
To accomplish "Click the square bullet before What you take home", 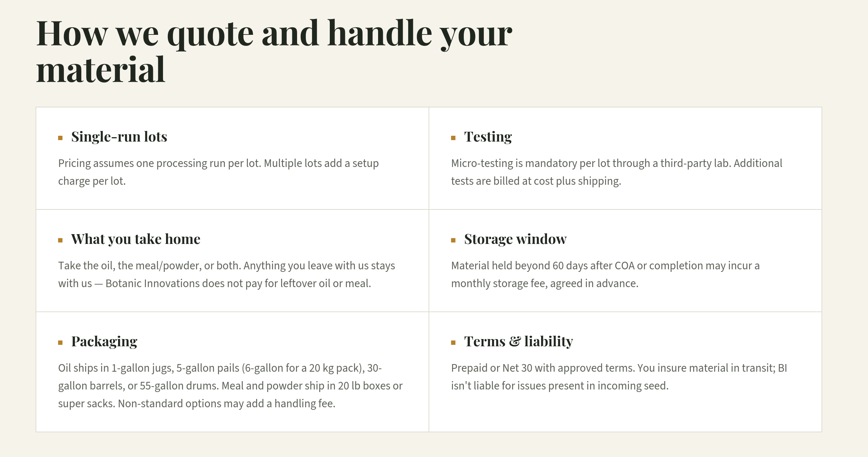I will 60,240.
